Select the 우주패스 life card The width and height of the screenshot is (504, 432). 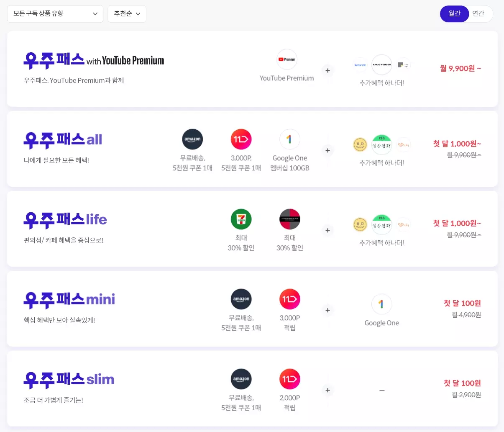click(252, 229)
